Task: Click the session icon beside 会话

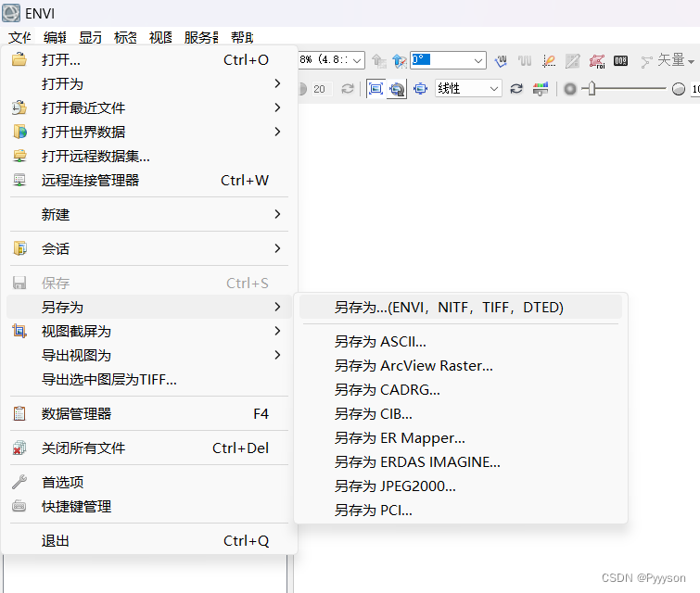Action: pos(19,248)
